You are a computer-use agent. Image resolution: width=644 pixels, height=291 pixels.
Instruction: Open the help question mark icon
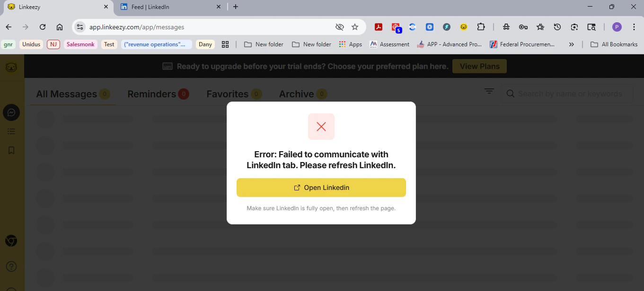pyautogui.click(x=11, y=266)
